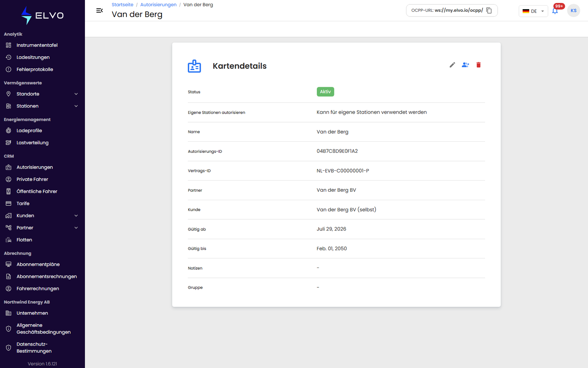Copy the OCPP-URL with the copy icon

(x=489, y=10)
